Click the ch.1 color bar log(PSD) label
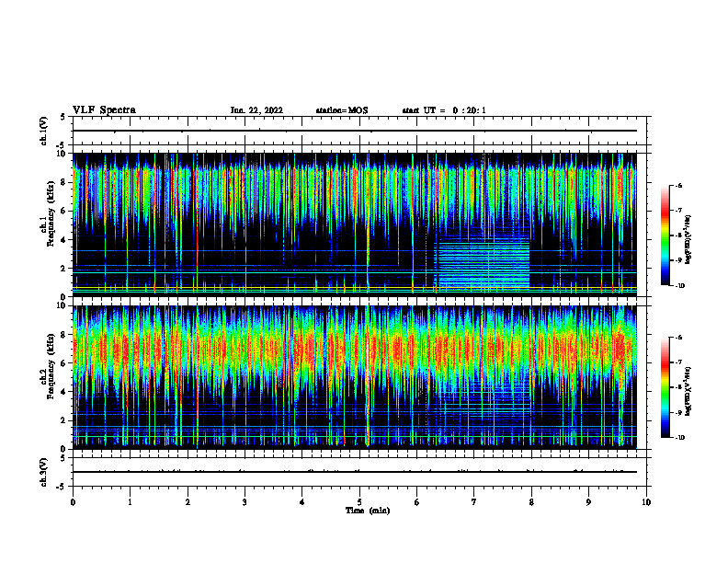This screenshot has width=728, height=563. [x=688, y=239]
